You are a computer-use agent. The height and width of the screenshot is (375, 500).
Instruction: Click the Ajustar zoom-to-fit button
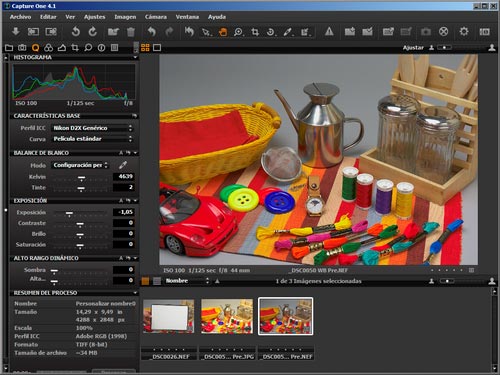413,48
